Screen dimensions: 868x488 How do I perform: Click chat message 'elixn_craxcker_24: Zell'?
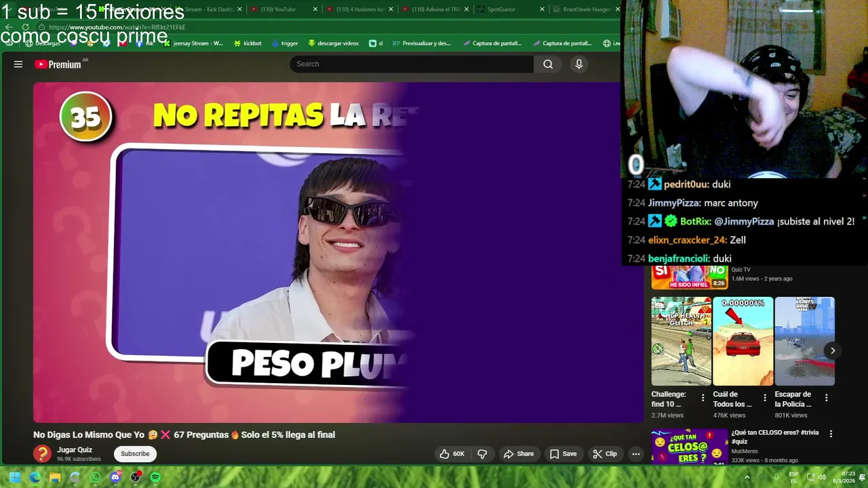(686, 240)
